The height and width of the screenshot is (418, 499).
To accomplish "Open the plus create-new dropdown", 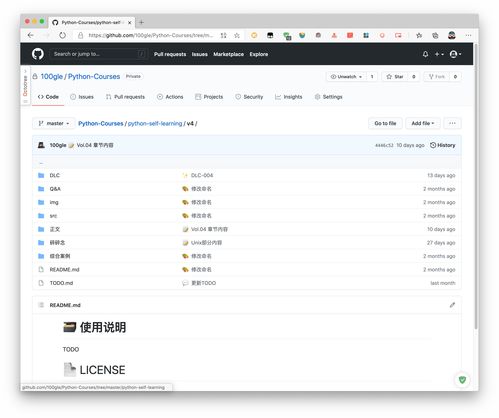I will [439, 54].
